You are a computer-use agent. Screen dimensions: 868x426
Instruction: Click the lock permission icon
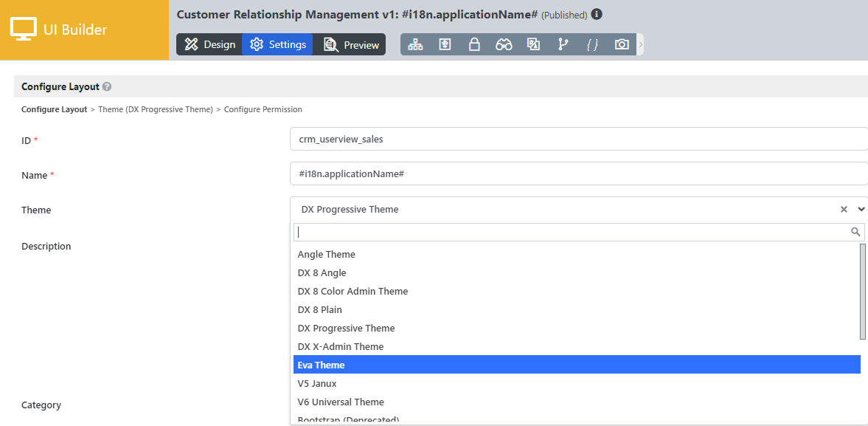click(x=474, y=44)
